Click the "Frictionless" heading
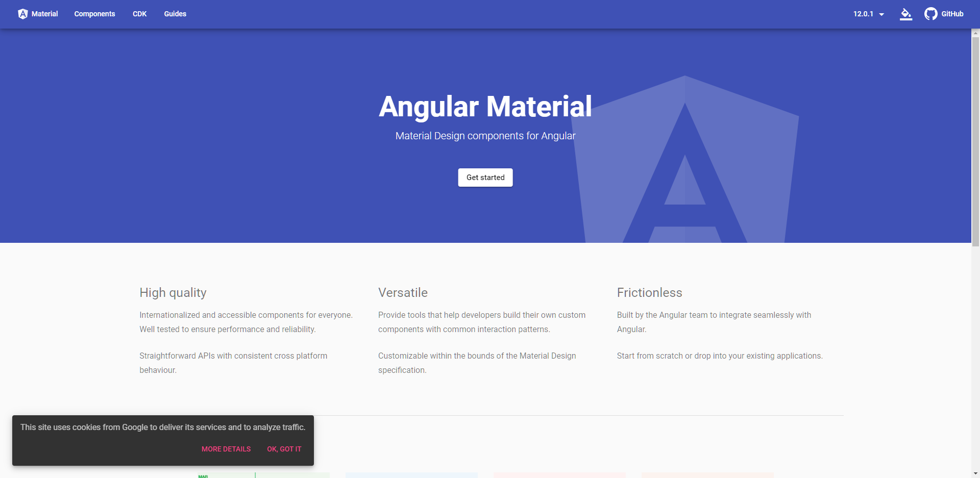 click(x=649, y=292)
